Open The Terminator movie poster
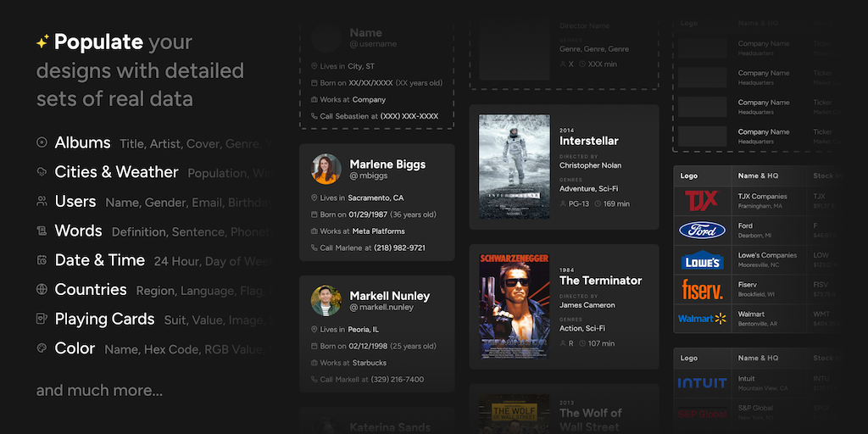This screenshot has height=434, width=868. point(515,306)
